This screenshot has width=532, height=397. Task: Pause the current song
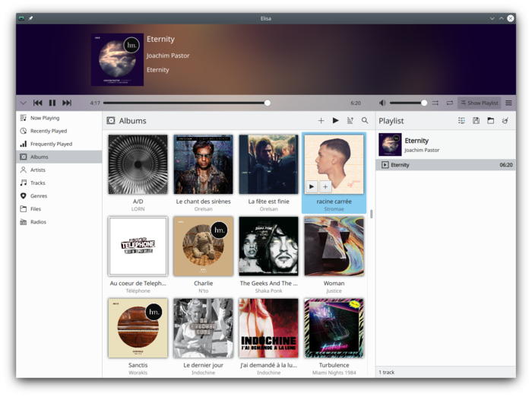click(52, 103)
